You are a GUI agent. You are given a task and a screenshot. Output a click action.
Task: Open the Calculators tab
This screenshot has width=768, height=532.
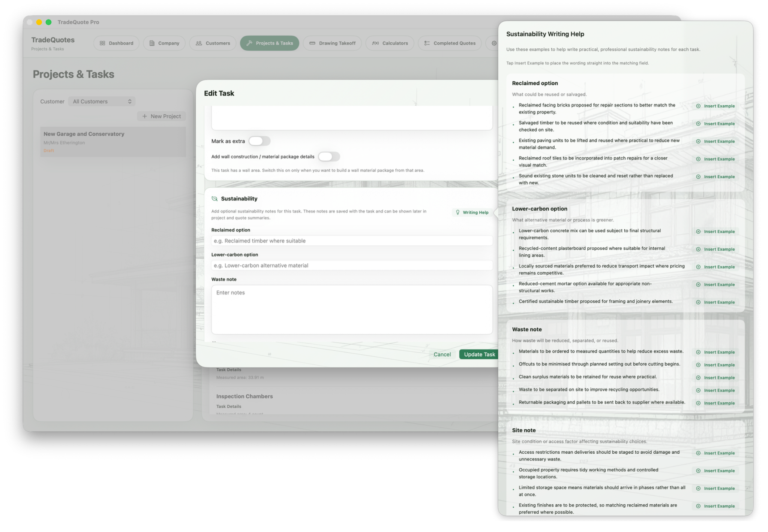(x=390, y=43)
